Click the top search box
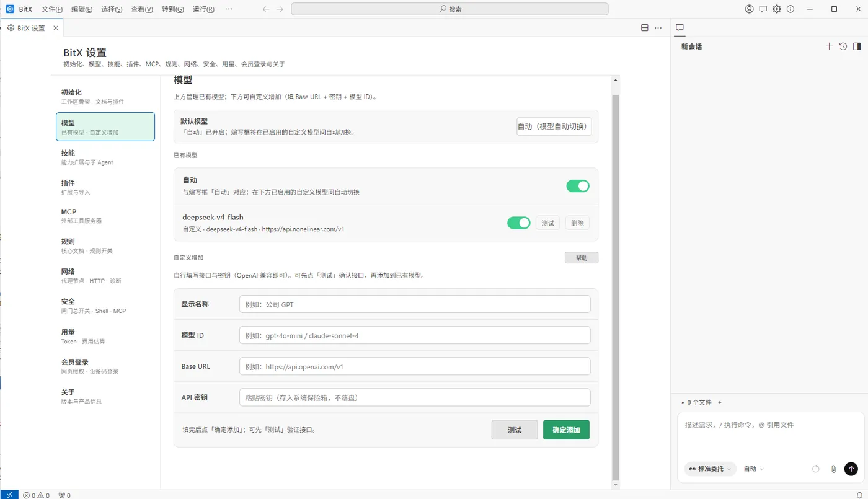The width and height of the screenshot is (868, 499). coord(449,9)
